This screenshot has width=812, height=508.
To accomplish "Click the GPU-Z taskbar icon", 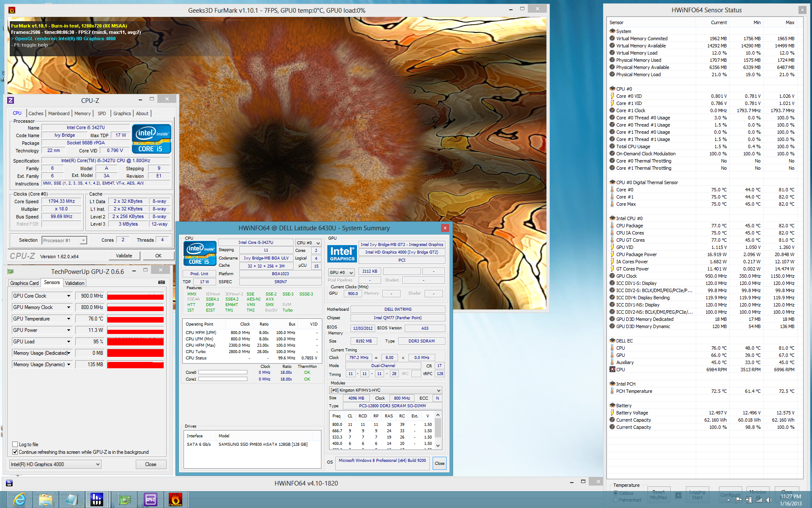I will click(124, 500).
